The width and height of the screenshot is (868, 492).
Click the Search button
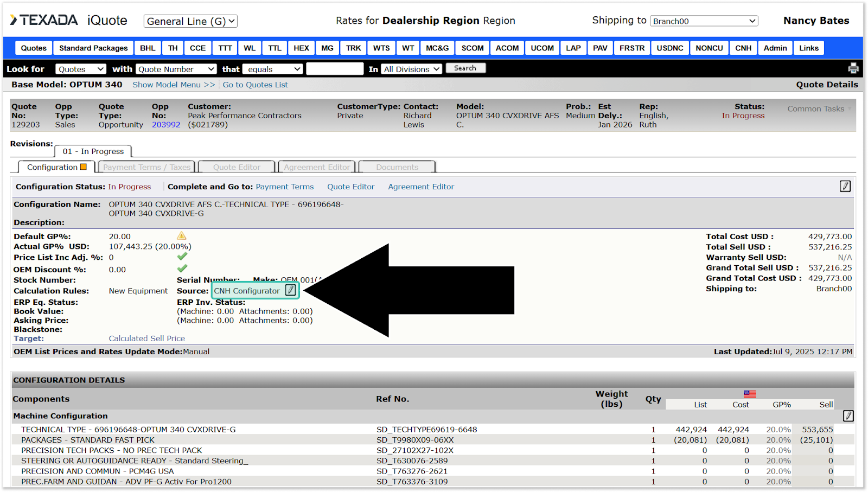(x=465, y=68)
